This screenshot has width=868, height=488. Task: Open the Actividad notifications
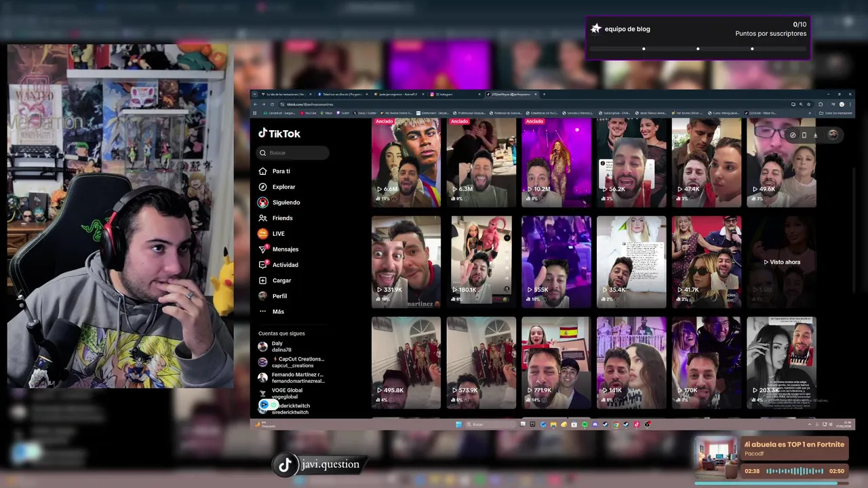(x=278, y=265)
